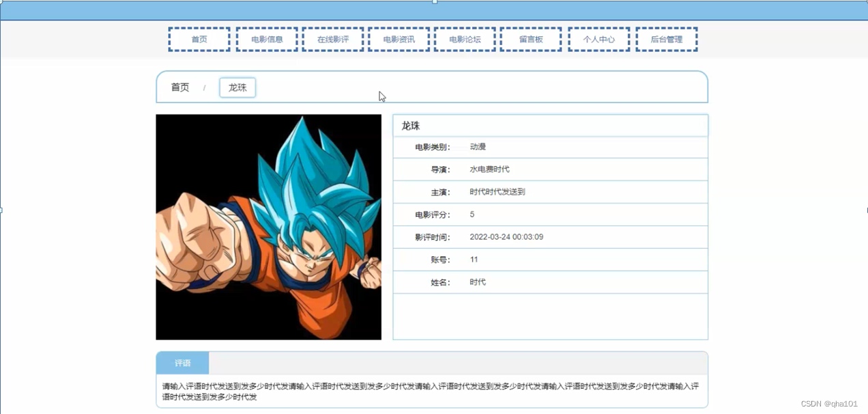Click the 主演 label

pyautogui.click(x=441, y=192)
